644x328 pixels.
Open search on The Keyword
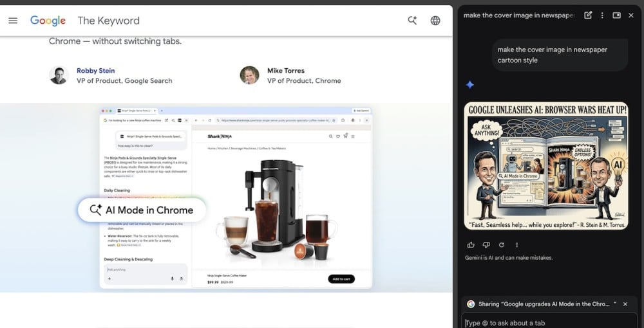pos(413,21)
